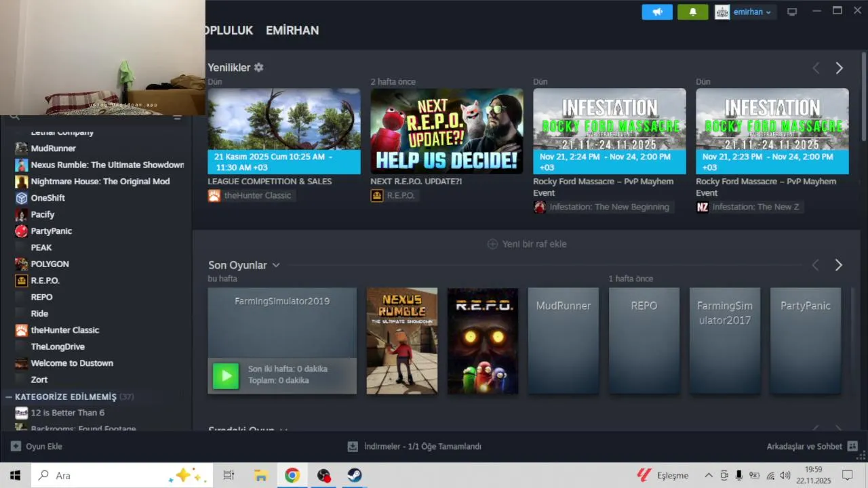
Task: Go to next Yenilikler news page
Action: [839, 68]
